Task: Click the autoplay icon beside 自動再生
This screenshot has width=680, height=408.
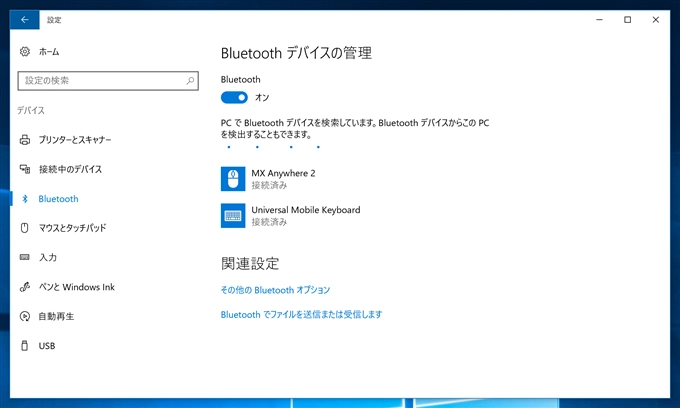Action: [x=25, y=316]
